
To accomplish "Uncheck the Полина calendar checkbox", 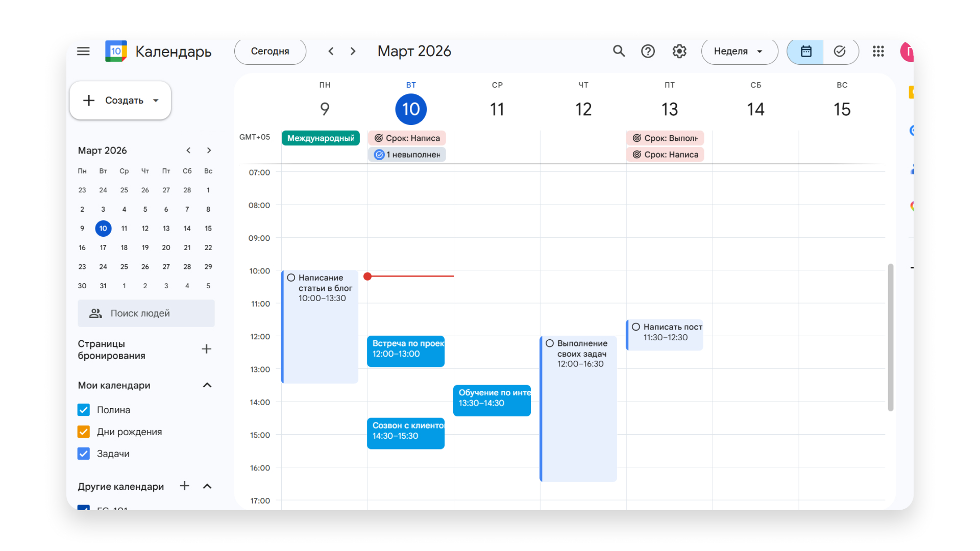I will click(x=84, y=410).
